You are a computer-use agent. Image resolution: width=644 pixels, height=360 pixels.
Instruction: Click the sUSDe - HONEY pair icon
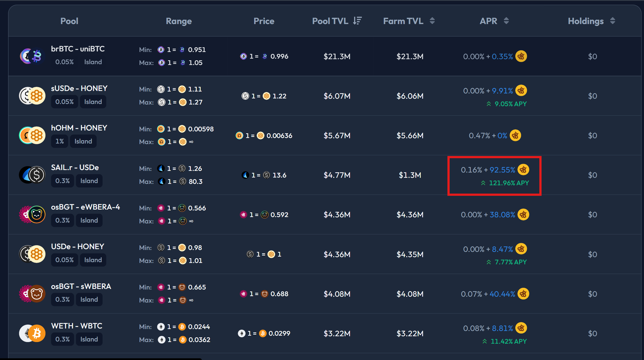click(32, 96)
